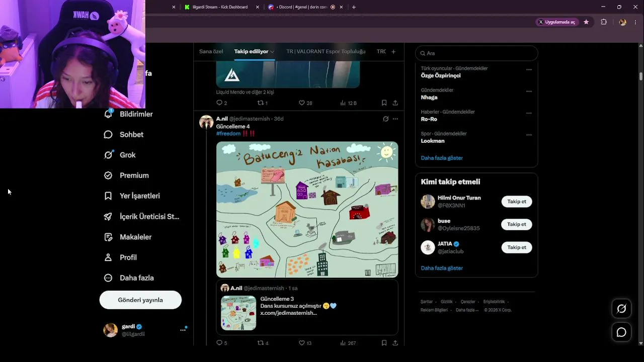644x362 pixels.
Task: Open Yer İşaretleri bookmark icon
Action: tap(108, 196)
